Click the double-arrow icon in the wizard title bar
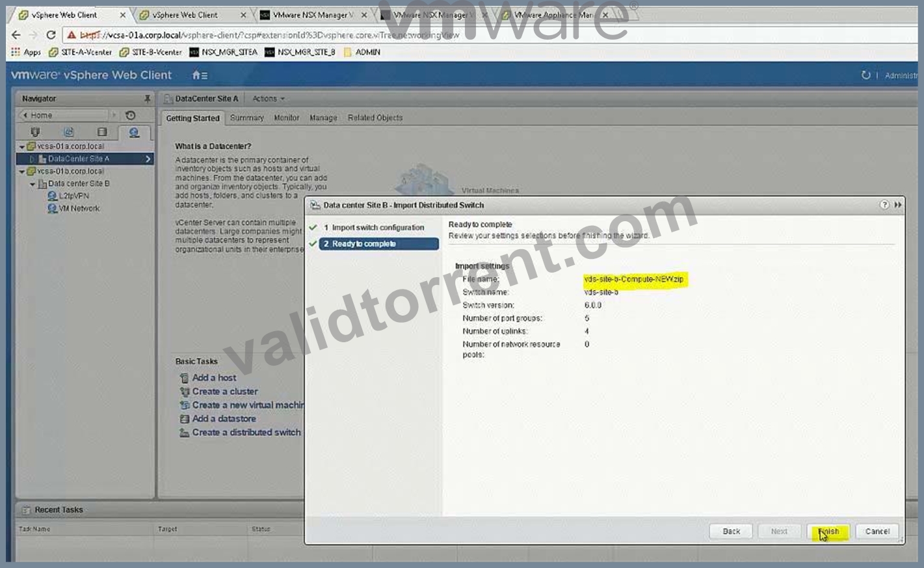Image resolution: width=924 pixels, height=568 pixels. (898, 205)
